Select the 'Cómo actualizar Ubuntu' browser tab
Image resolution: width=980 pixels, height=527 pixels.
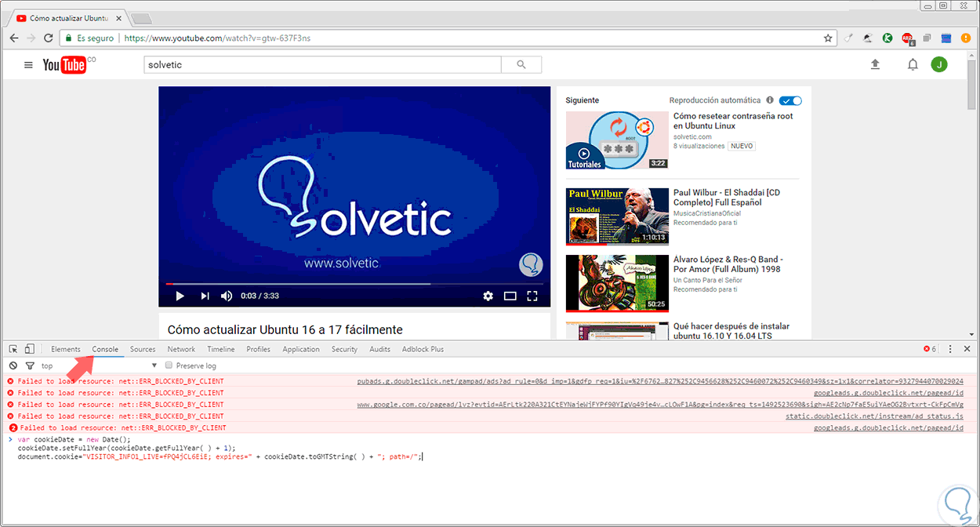67,17
